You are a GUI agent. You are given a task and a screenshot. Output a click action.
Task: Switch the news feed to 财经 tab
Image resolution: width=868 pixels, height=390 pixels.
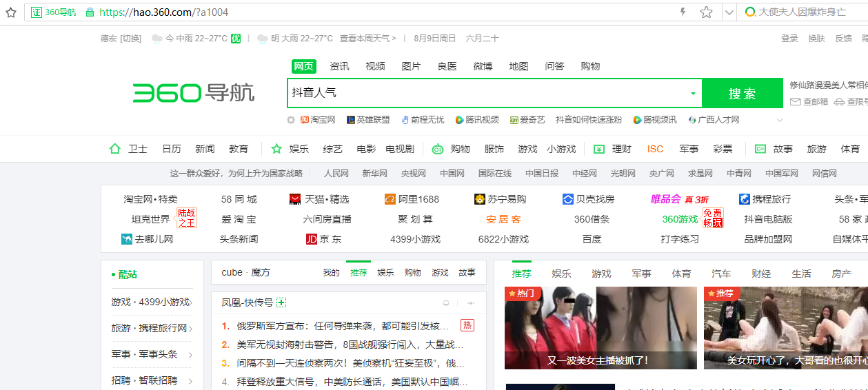pyautogui.click(x=761, y=274)
